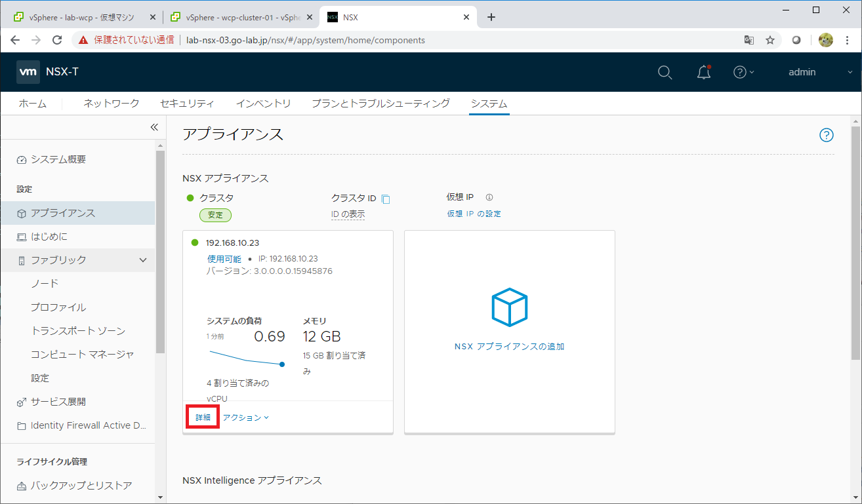Viewport: 862px width, 504px height.
Task: Open the ネットワーク tab
Action: [x=112, y=104]
